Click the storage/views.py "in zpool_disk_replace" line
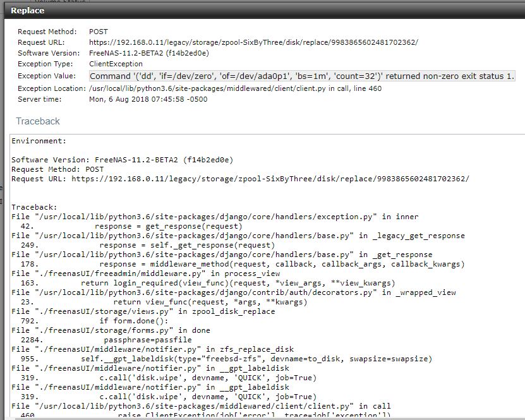 click(x=143, y=311)
